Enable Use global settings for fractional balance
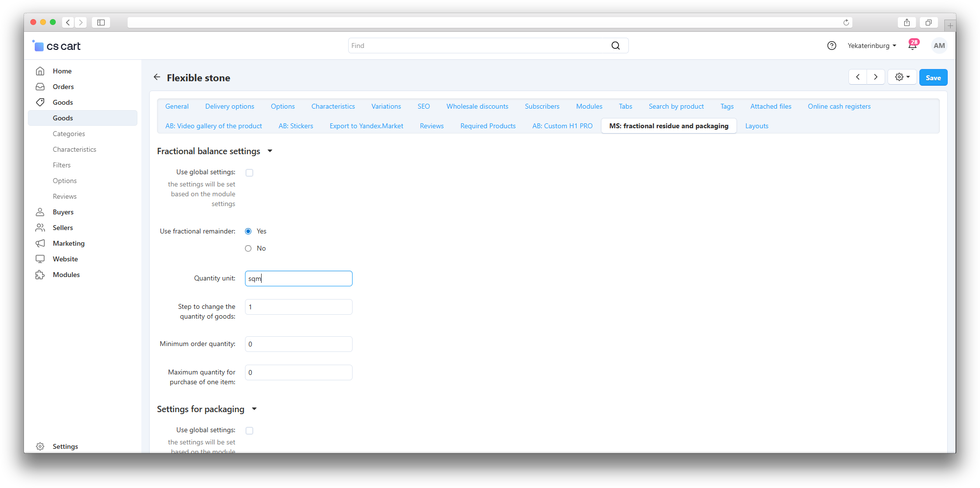 249,173
